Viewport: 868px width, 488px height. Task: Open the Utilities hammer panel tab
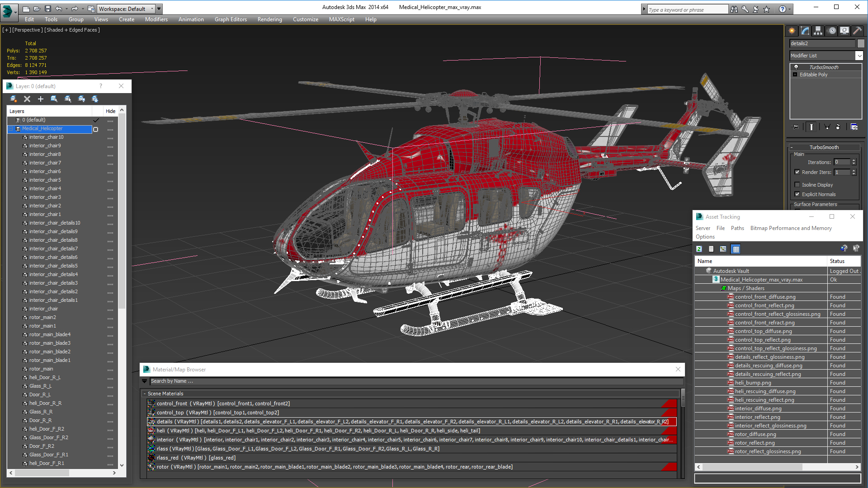[x=857, y=31]
